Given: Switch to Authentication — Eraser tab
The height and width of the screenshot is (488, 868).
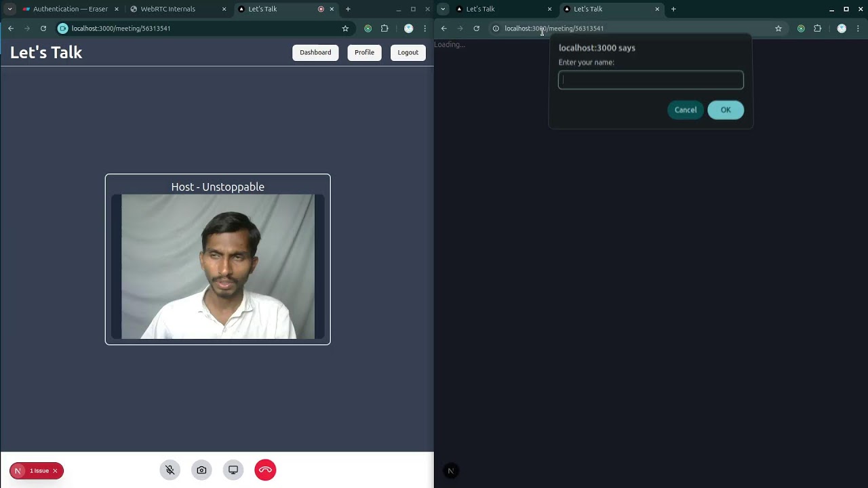Looking at the screenshot, I should tap(71, 9).
